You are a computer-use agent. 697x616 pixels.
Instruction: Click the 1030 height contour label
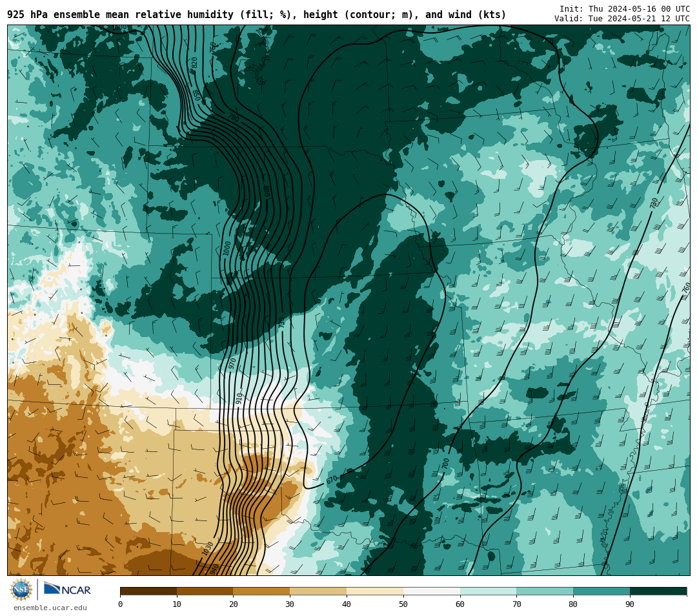[208, 548]
